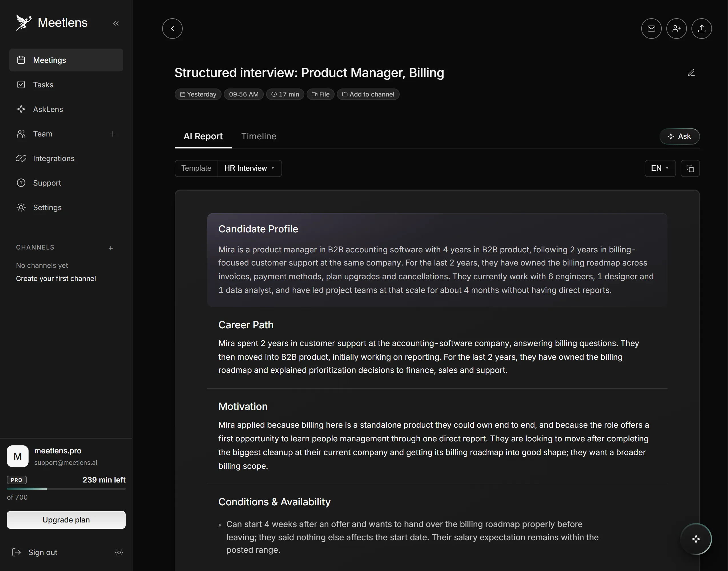Open the EN language dropdown
The image size is (728, 571).
pos(660,168)
